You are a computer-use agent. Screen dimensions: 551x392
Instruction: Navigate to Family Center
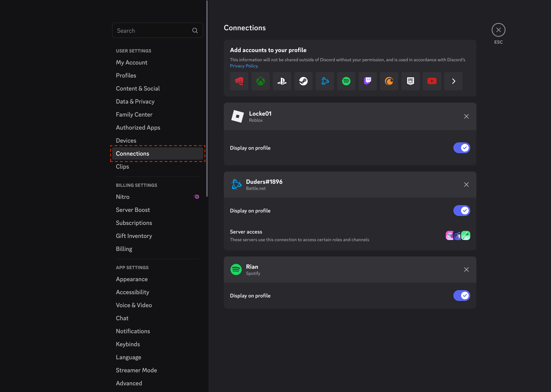(157, 115)
